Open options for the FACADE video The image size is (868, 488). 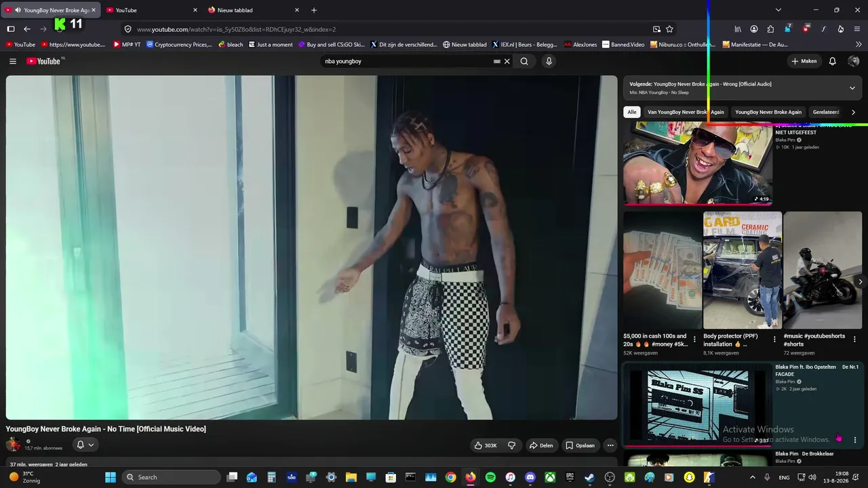(855, 440)
